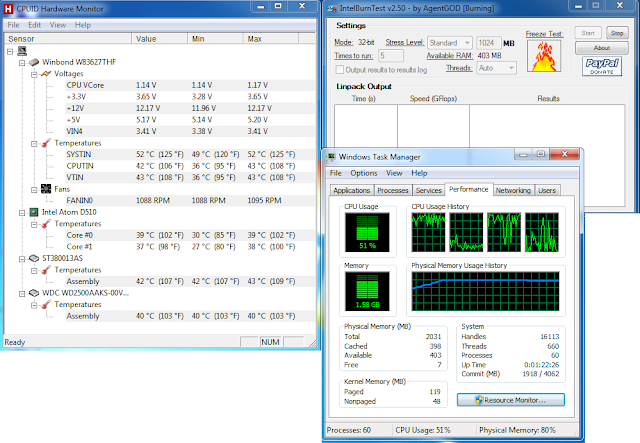This screenshot has width=640, height=443.
Task: Collapse the Fans node
Action: pyautogui.click(x=34, y=190)
